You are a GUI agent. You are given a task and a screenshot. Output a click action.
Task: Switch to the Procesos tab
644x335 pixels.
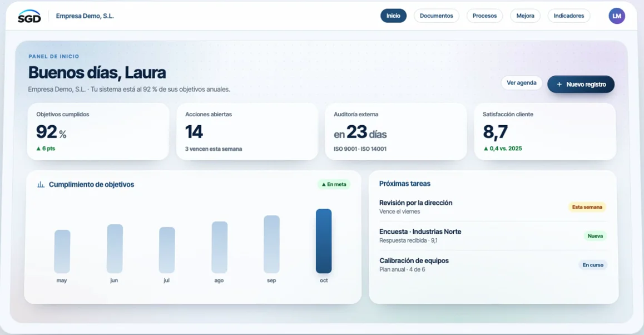(484, 16)
